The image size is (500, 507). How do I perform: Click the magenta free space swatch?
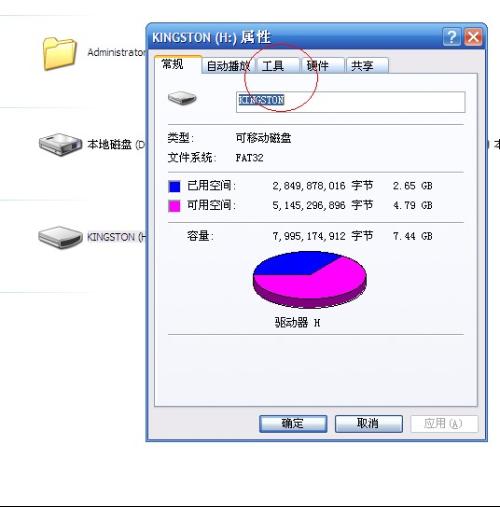click(174, 206)
